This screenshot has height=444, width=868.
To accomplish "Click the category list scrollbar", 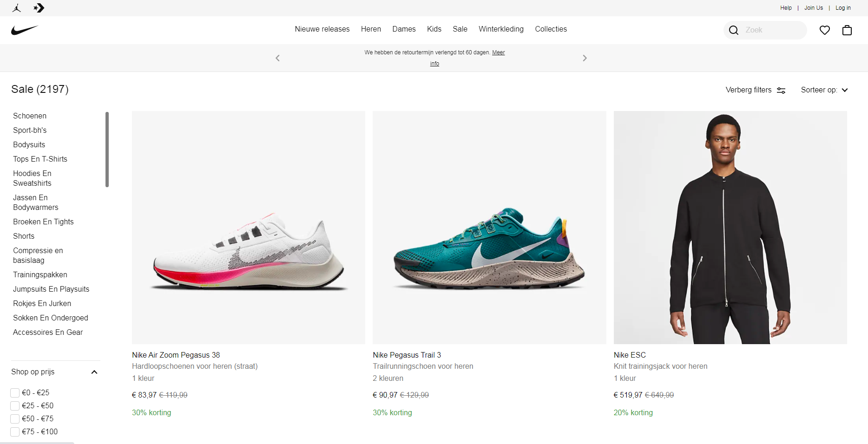I will 107,150.
